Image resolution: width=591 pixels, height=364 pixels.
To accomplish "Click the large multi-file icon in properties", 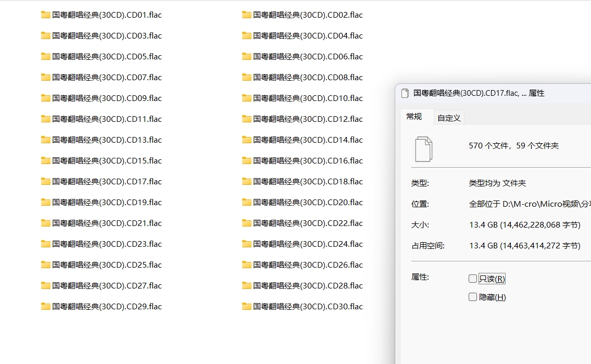I will (424, 149).
